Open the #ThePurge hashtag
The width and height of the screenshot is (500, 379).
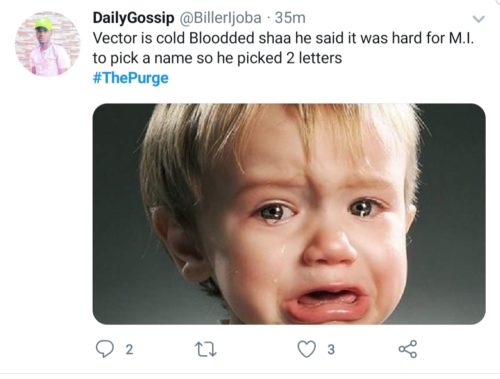(x=131, y=78)
